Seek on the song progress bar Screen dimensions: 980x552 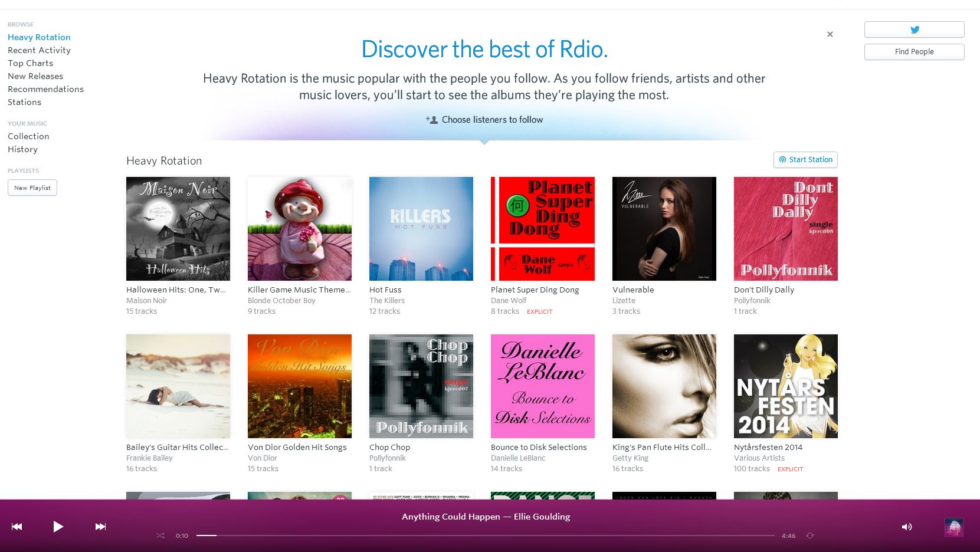pyautogui.click(x=486, y=535)
